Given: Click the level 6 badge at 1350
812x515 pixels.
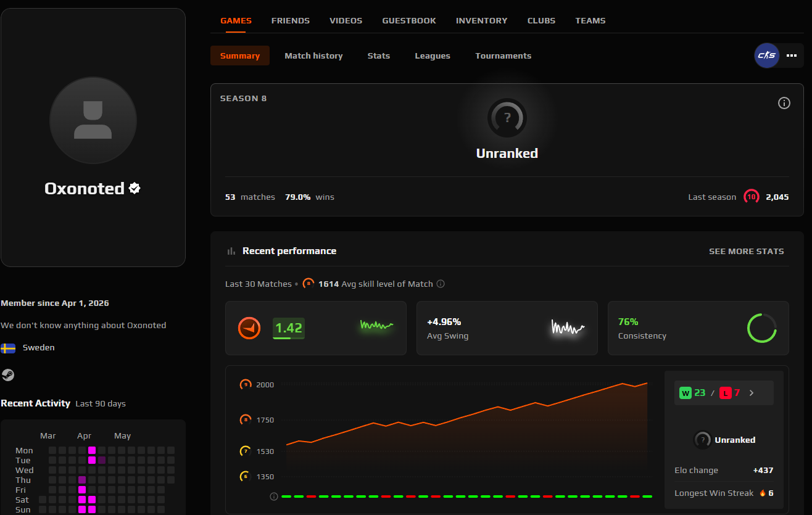Looking at the screenshot, I should [246, 476].
